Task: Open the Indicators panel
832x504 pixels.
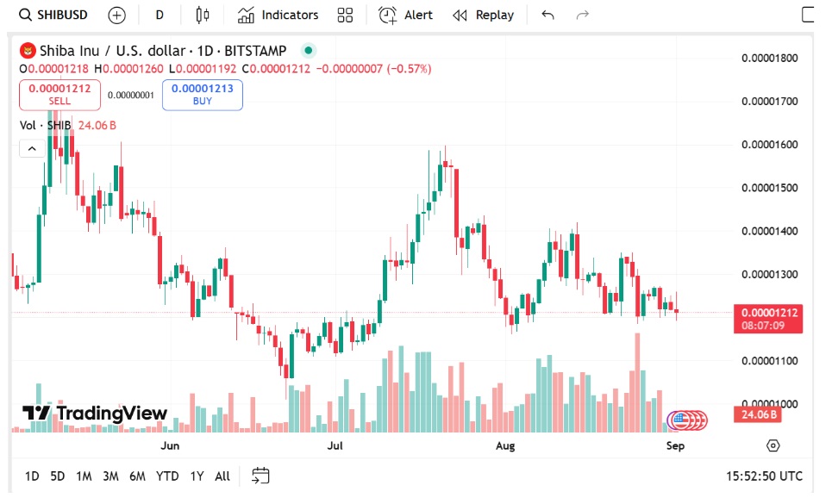Action: tap(278, 15)
